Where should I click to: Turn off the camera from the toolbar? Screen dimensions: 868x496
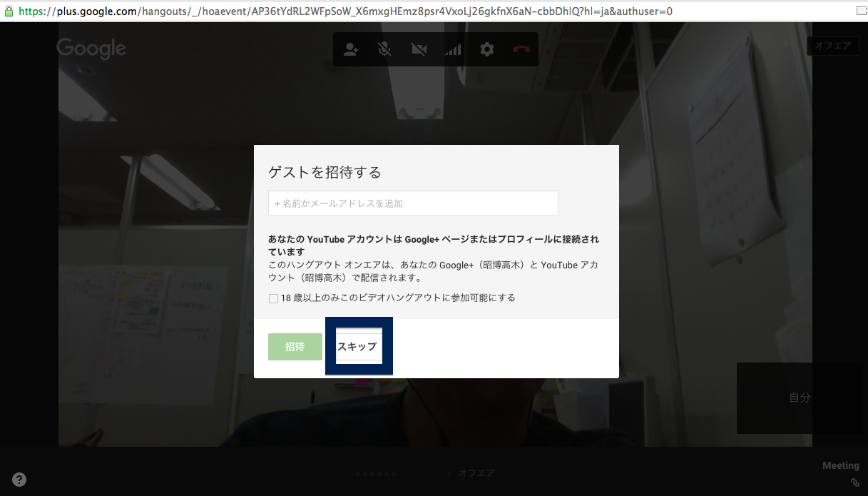pos(419,49)
